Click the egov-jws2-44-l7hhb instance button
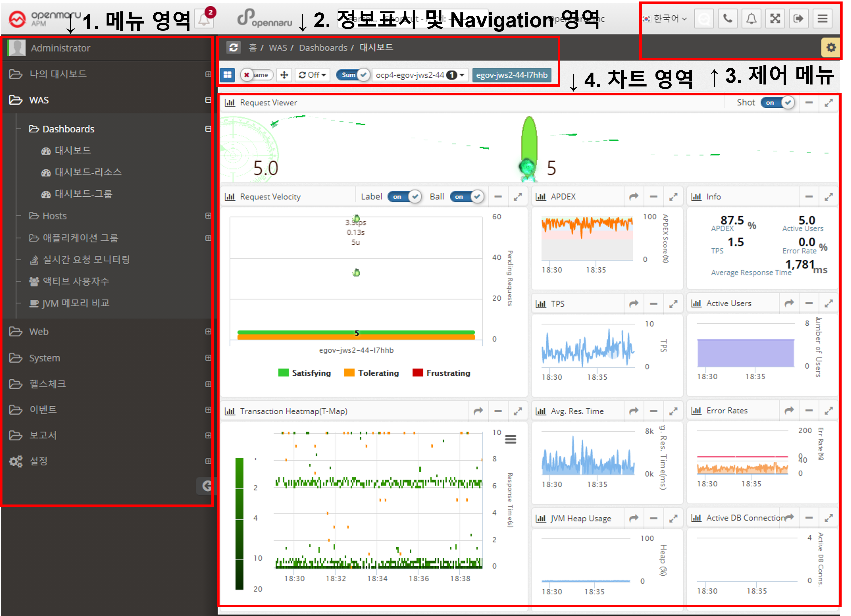Viewport: 851px width, 616px height. (511, 75)
